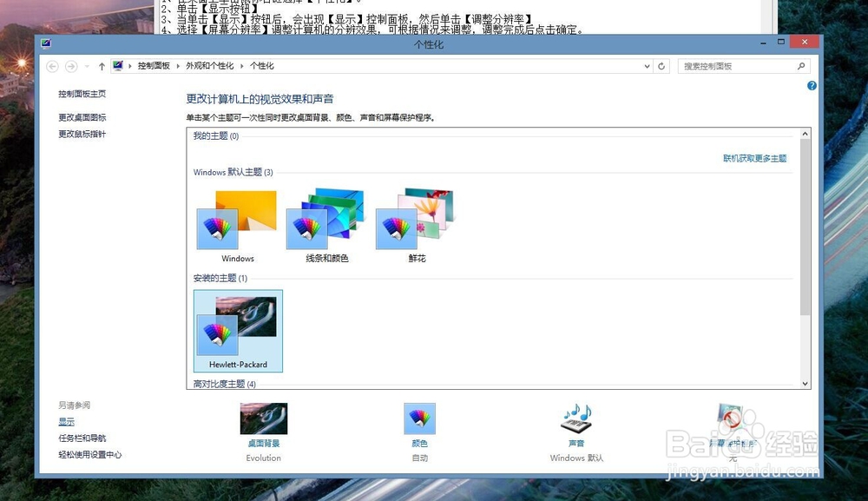Open 轻松使用设置中心 link
The image size is (868, 501).
point(89,455)
